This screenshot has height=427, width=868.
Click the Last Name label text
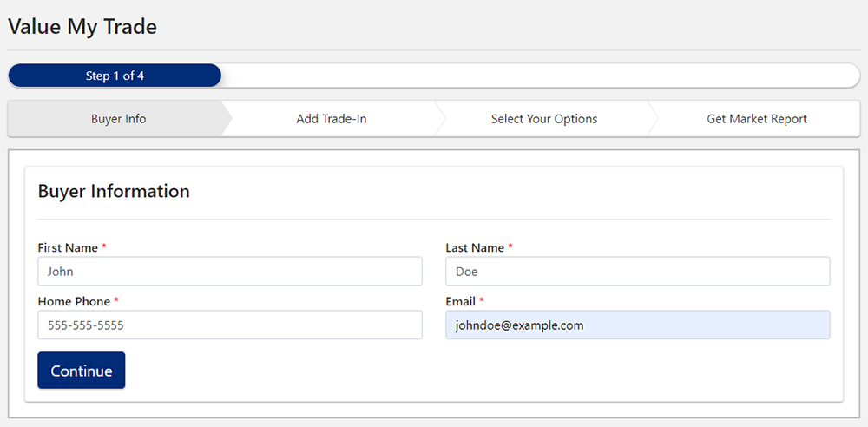[475, 248]
